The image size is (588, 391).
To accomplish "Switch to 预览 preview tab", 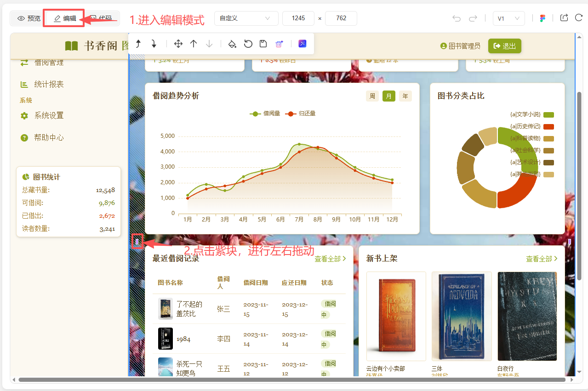I will 29,18.
